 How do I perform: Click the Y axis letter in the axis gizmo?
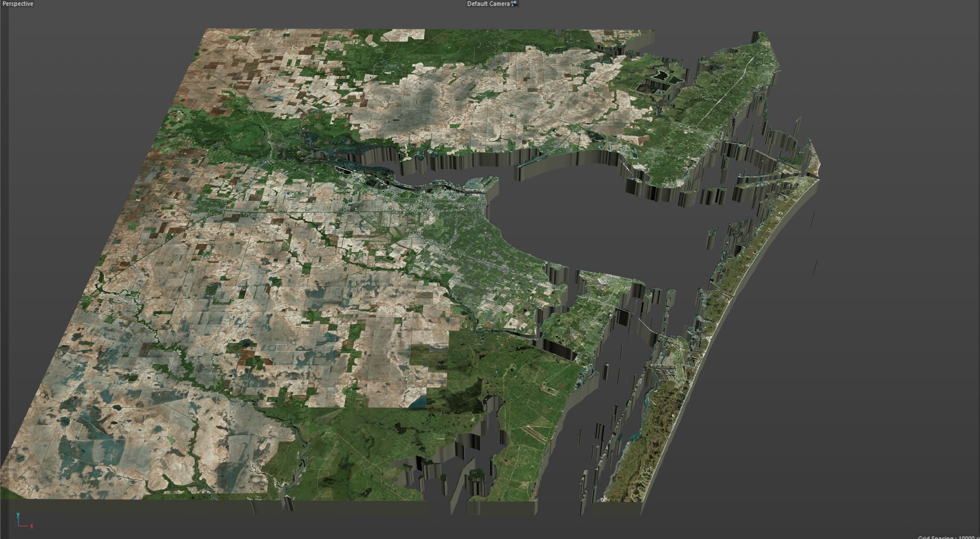(x=18, y=515)
